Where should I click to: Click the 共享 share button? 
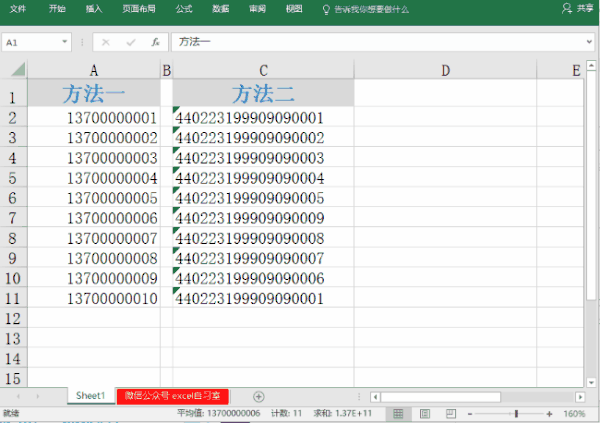pos(578,8)
